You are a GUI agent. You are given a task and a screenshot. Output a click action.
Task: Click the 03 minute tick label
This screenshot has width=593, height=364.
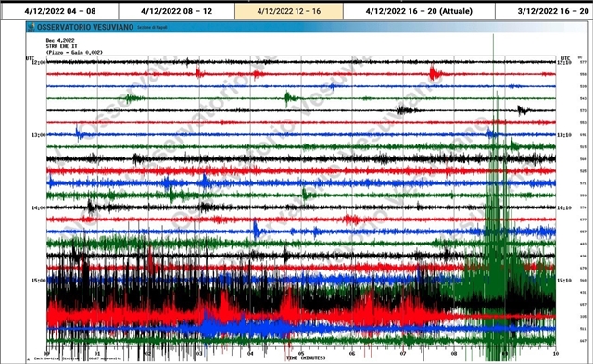[199, 354]
